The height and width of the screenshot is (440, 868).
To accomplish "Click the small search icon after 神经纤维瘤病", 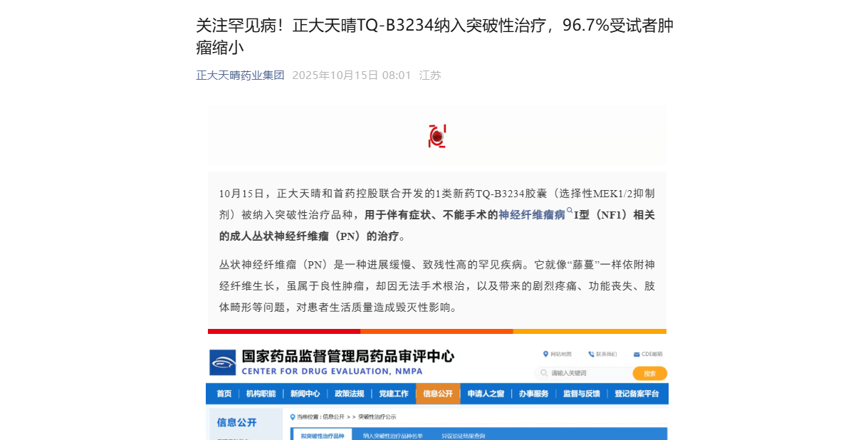I will point(570,211).
